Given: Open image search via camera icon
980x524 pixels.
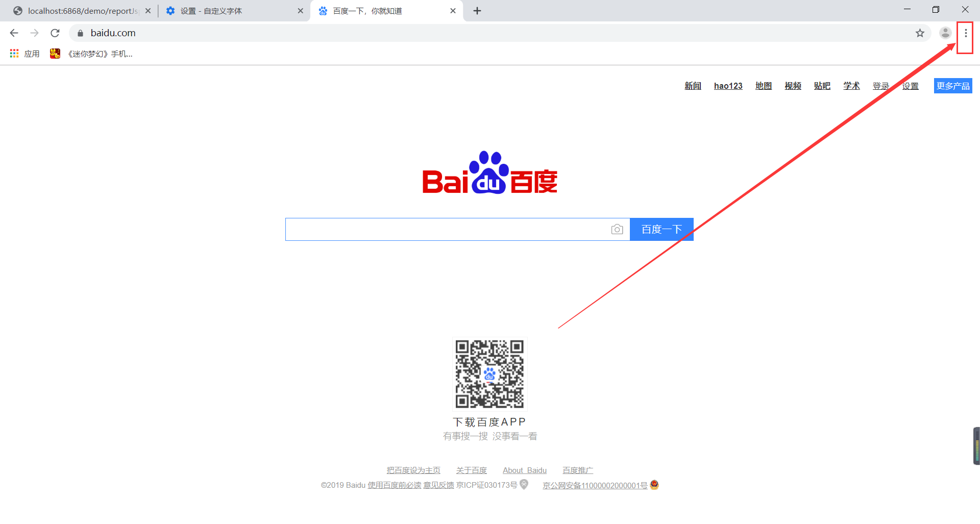Looking at the screenshot, I should pyautogui.click(x=617, y=230).
